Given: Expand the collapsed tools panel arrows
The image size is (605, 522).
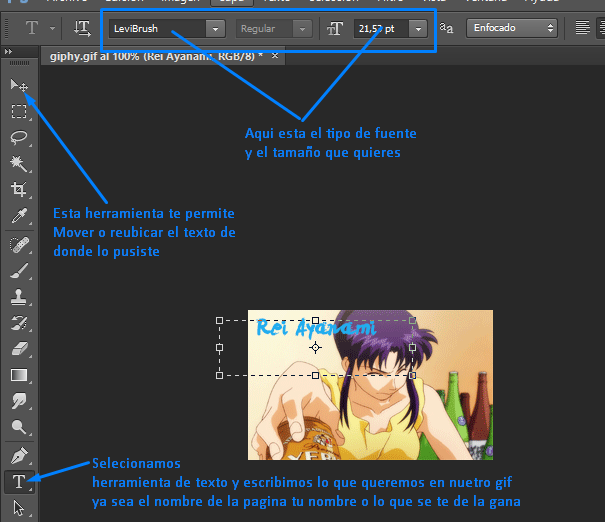Looking at the screenshot, I should point(8,51).
